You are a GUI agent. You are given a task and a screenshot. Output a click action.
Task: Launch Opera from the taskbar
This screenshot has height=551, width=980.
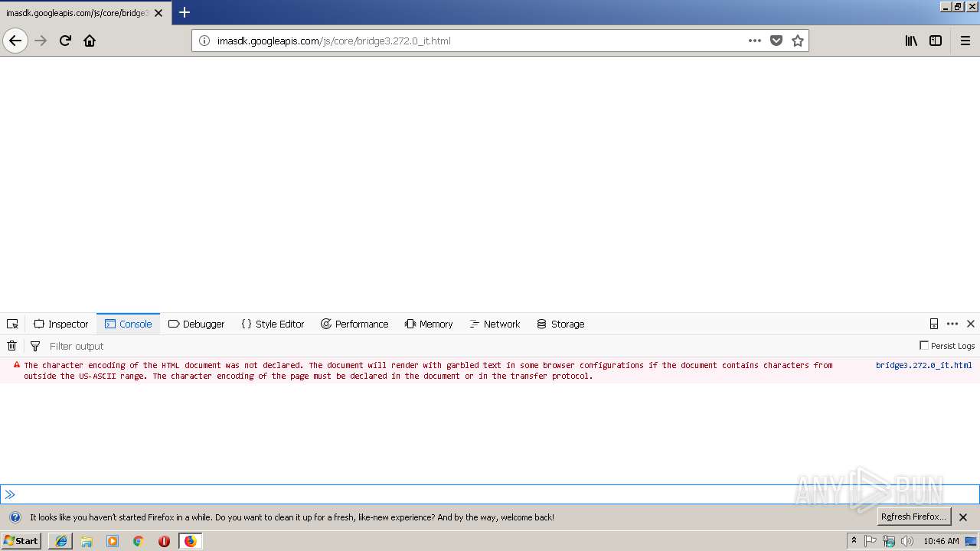pyautogui.click(x=164, y=541)
